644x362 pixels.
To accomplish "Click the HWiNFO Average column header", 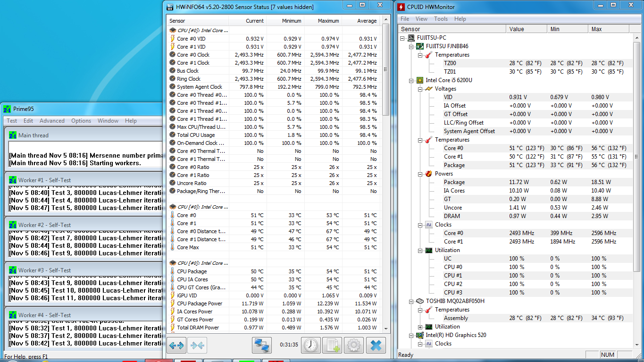I will tap(361, 21).
